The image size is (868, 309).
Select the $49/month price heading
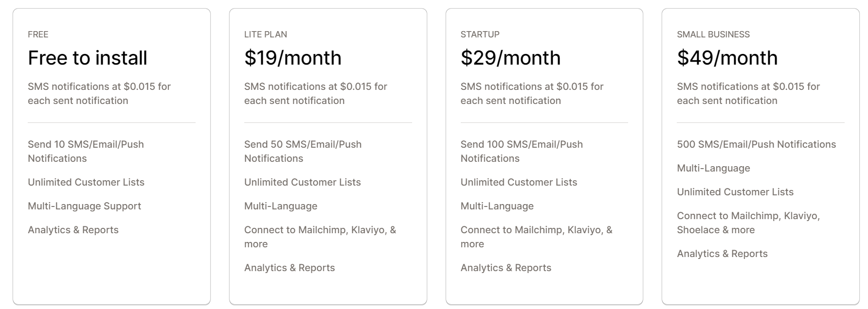tap(727, 58)
